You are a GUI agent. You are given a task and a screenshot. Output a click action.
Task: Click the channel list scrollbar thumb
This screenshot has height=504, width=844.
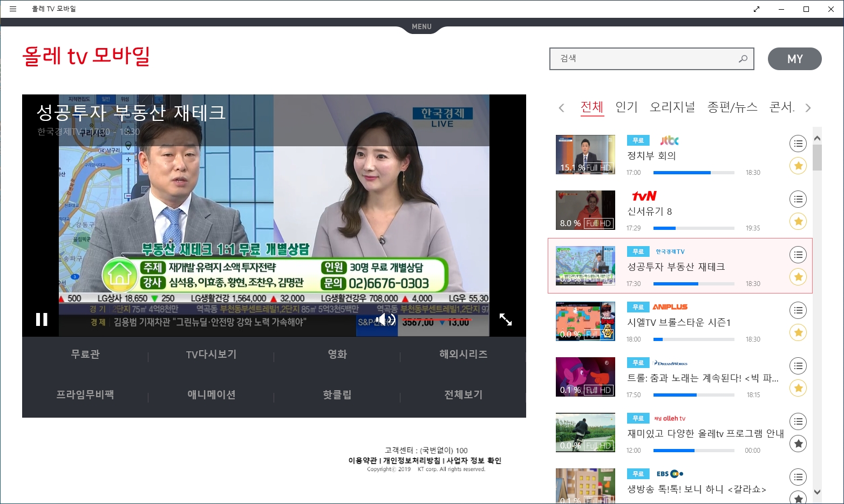coord(817,157)
